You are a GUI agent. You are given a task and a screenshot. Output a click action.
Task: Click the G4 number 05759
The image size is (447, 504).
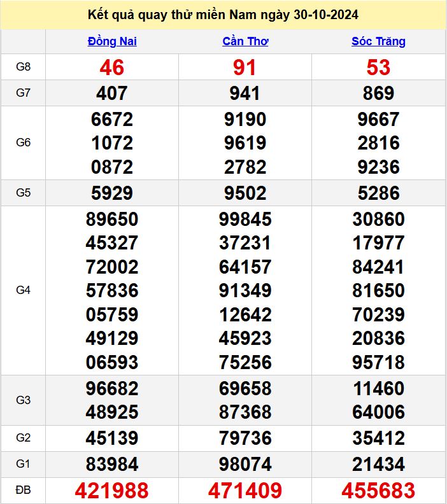click(112, 314)
